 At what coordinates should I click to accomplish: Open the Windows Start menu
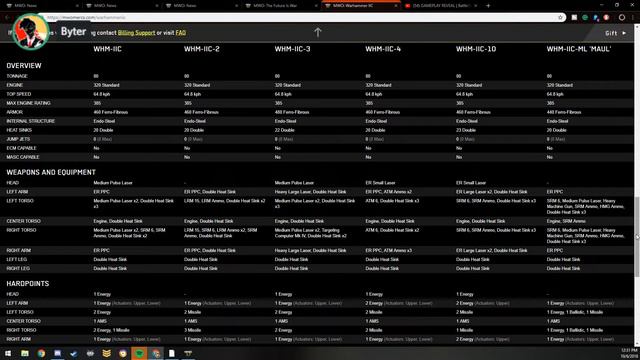[8, 353]
